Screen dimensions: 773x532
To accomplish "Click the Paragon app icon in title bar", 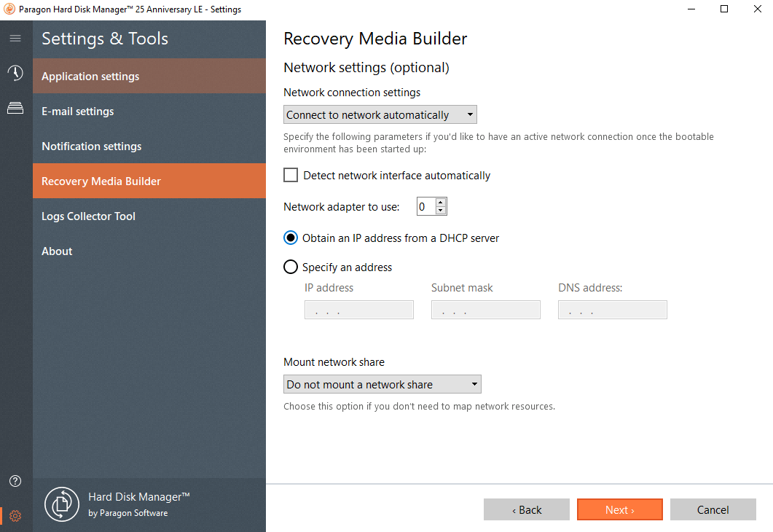I will 10,9.
